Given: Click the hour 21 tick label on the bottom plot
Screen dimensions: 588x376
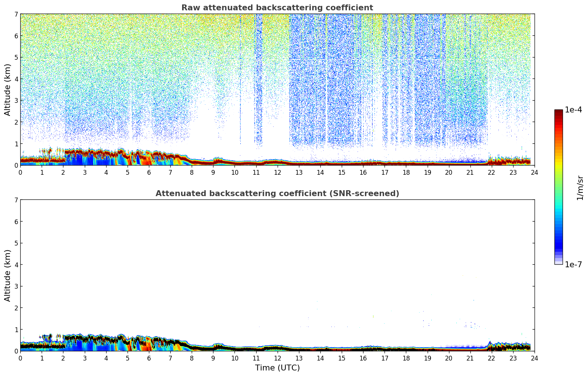Looking at the screenshot, I should (470, 358).
